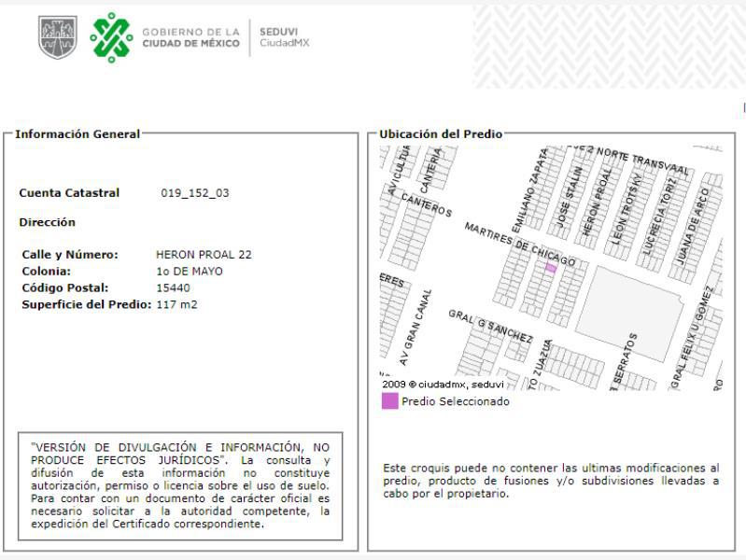Click the Gobierno de la Ciudad de México text

coord(190,37)
